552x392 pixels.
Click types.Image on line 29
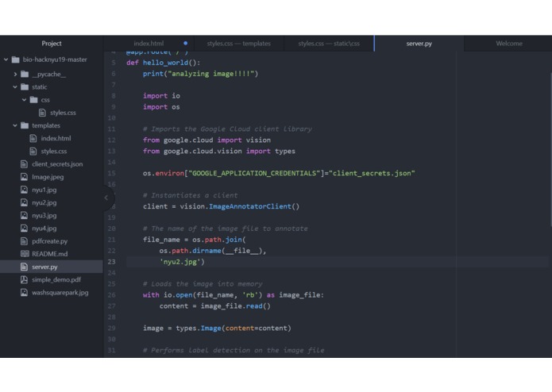click(x=199, y=329)
